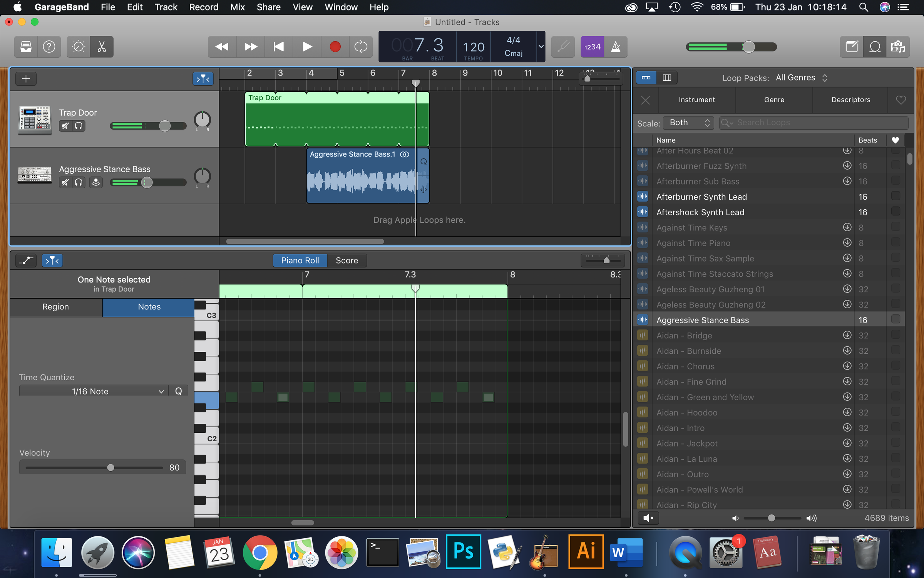Open the Record menu
This screenshot has height=578, width=924.
[x=204, y=7]
